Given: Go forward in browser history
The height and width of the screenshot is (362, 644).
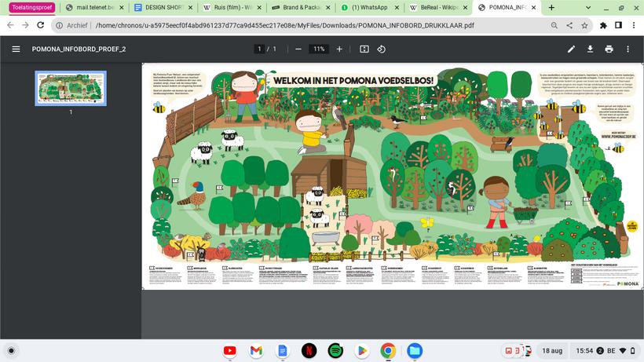Looking at the screenshot, I should click(x=25, y=25).
